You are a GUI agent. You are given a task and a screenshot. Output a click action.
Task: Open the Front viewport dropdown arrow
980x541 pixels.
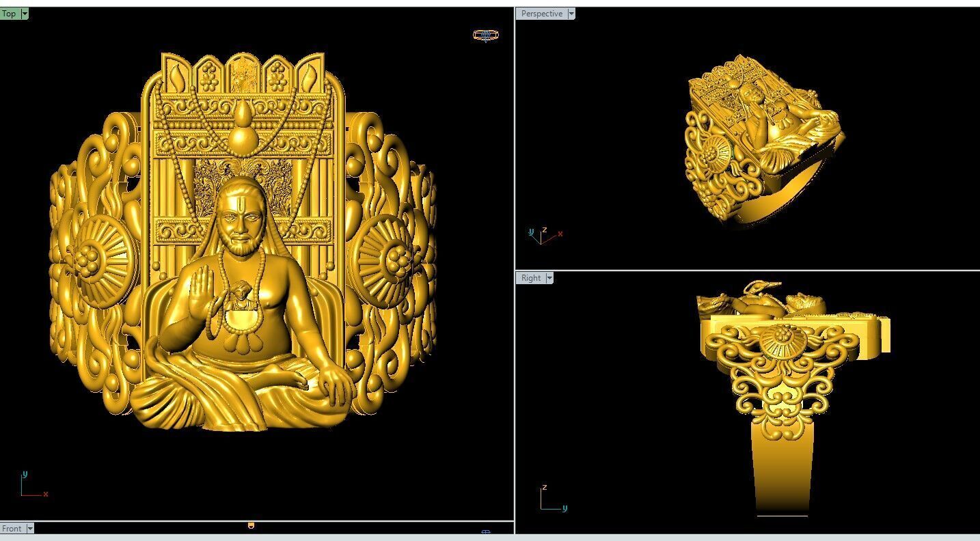pos(30,529)
